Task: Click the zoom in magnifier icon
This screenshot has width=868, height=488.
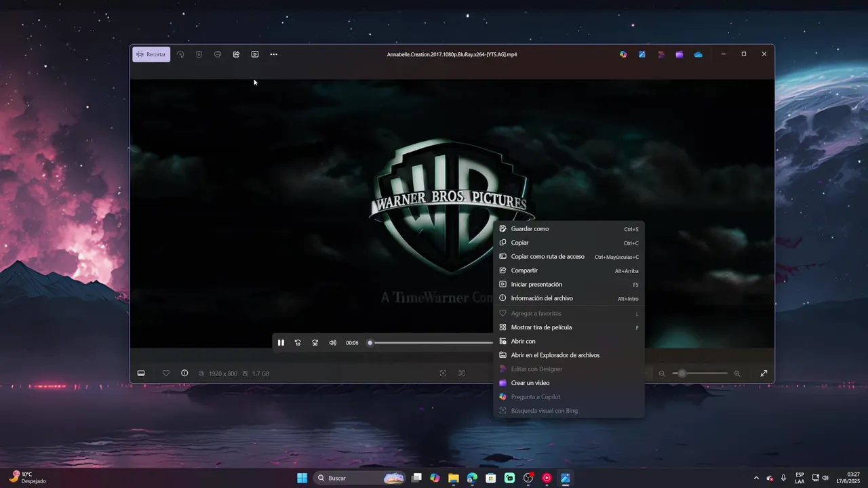Action: click(737, 373)
